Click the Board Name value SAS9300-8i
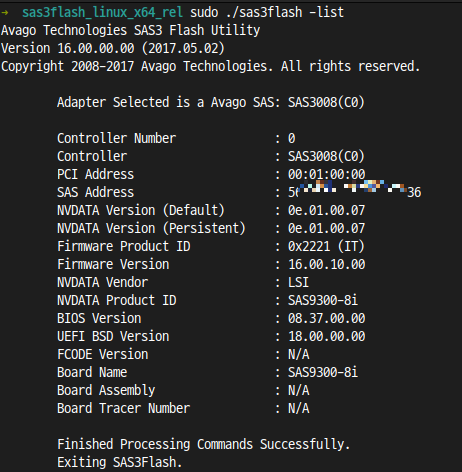 point(323,372)
